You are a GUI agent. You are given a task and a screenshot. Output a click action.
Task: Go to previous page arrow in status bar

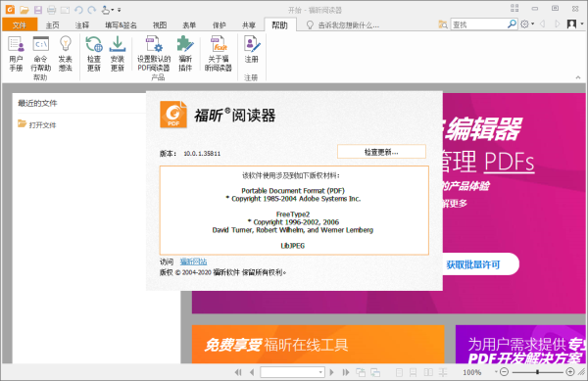pyautogui.click(x=252, y=372)
